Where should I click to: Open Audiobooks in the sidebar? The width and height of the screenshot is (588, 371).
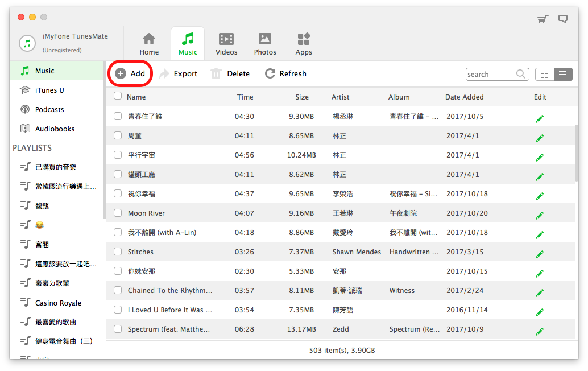pyautogui.click(x=56, y=129)
